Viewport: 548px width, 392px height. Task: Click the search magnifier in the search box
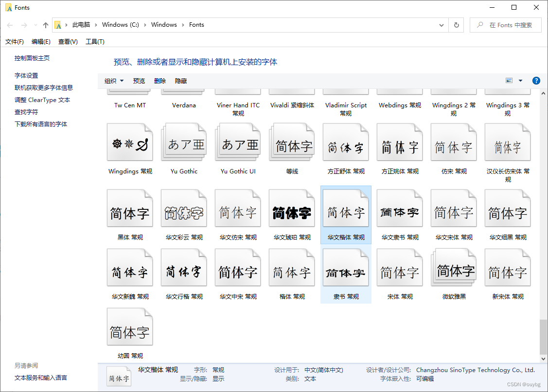click(x=479, y=24)
